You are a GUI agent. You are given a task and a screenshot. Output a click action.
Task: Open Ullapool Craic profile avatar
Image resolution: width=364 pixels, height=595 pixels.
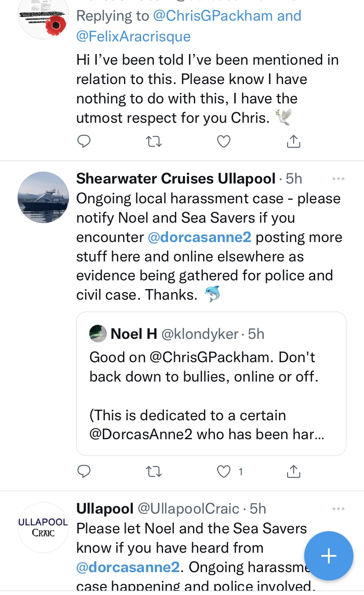43,527
